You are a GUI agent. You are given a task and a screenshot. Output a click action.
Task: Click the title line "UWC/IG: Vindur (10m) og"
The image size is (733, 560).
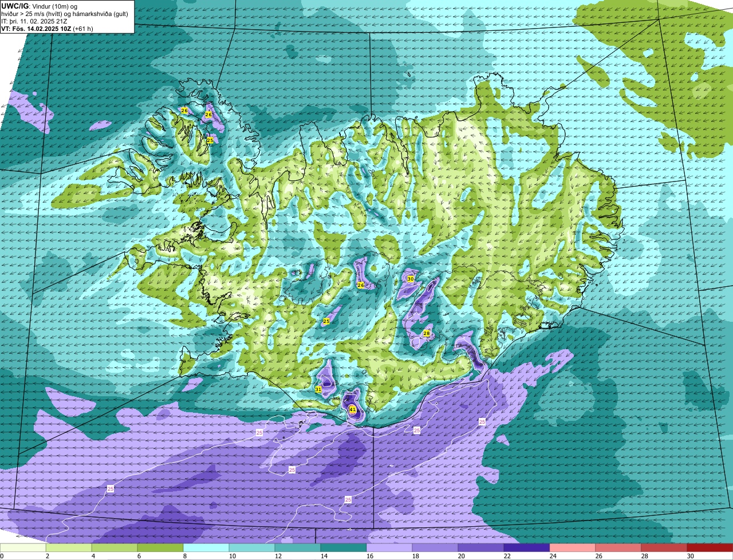coord(40,6)
